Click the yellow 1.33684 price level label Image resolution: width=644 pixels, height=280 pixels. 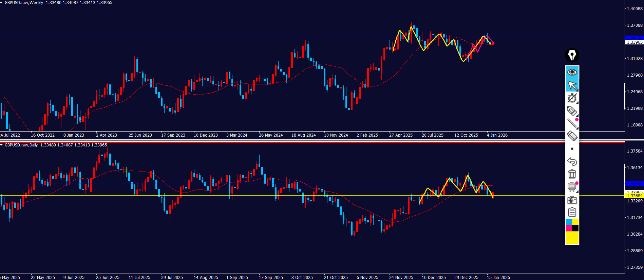pyautogui.click(x=634, y=196)
